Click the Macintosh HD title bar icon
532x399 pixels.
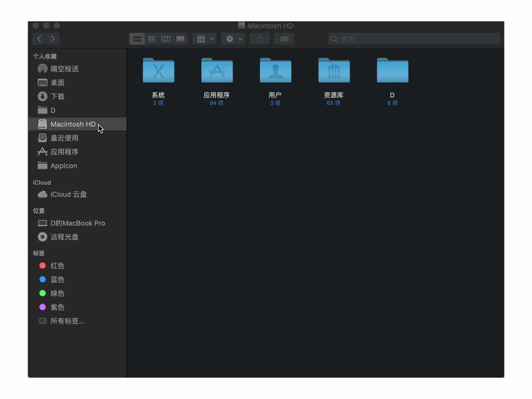pyautogui.click(x=241, y=25)
